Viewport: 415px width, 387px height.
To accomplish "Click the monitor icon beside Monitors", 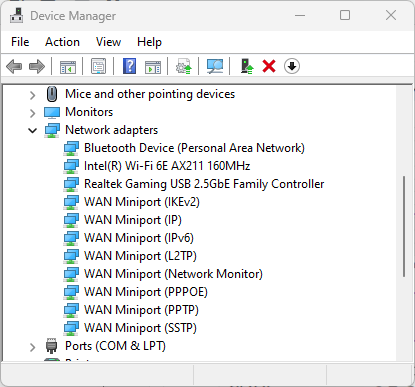I will click(52, 112).
